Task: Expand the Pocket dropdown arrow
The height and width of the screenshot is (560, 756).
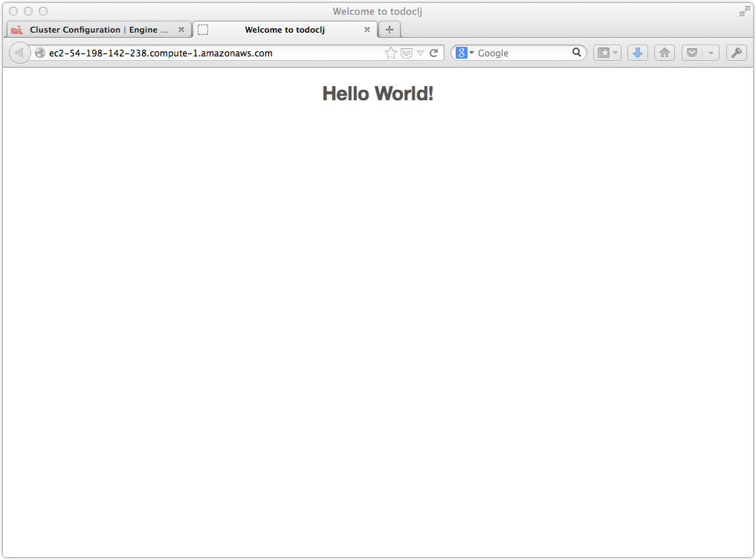Action: tap(710, 53)
